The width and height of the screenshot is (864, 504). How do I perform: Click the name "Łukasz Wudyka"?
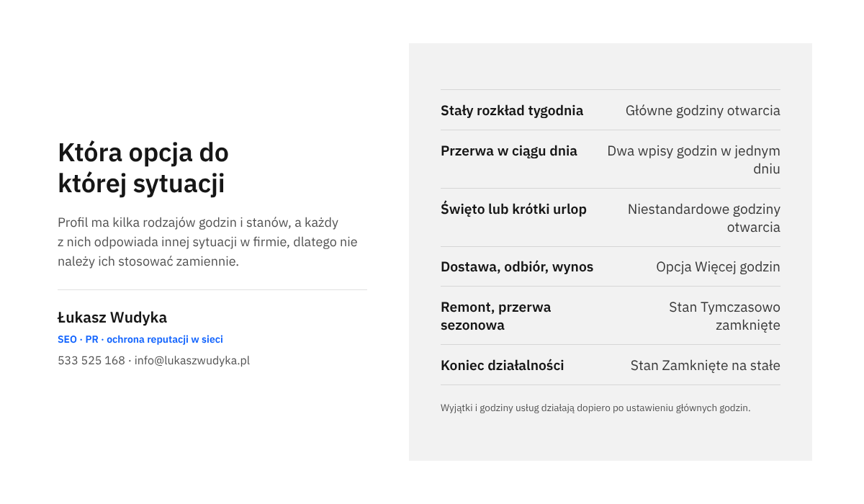tap(112, 318)
